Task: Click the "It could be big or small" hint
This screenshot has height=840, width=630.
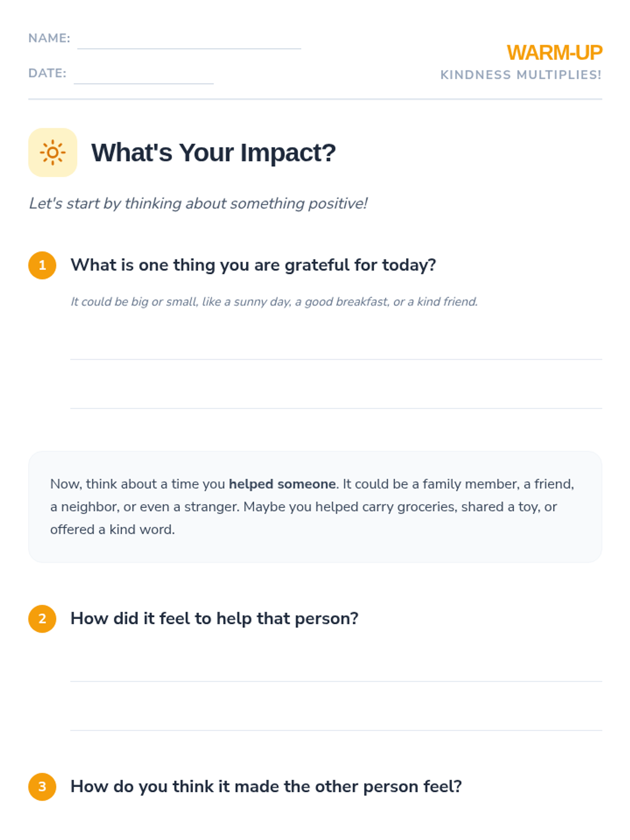Action: click(274, 302)
